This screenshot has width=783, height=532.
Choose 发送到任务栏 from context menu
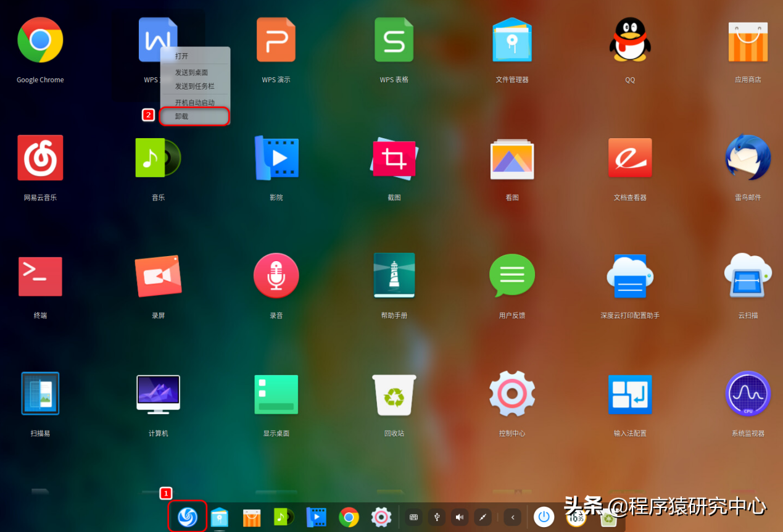(x=195, y=86)
